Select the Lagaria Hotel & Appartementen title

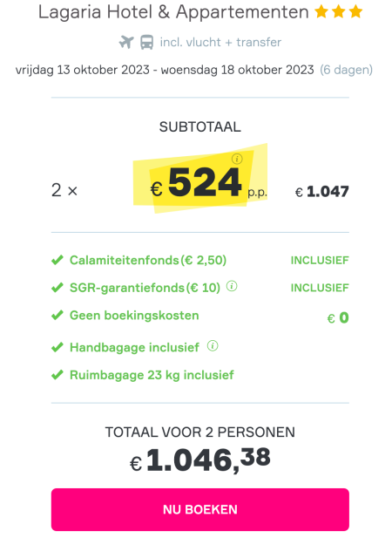[x=173, y=12]
